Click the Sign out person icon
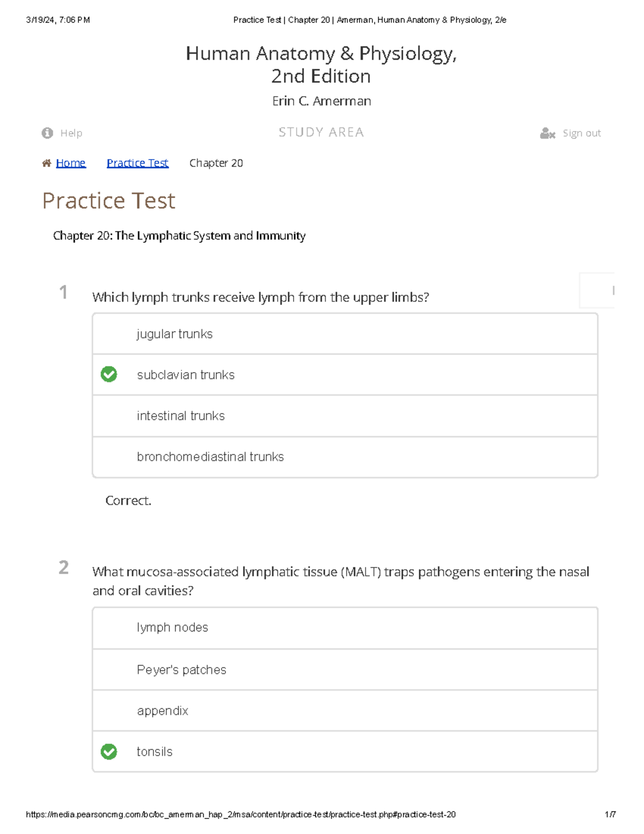This screenshot has height=834, width=644. point(547,133)
